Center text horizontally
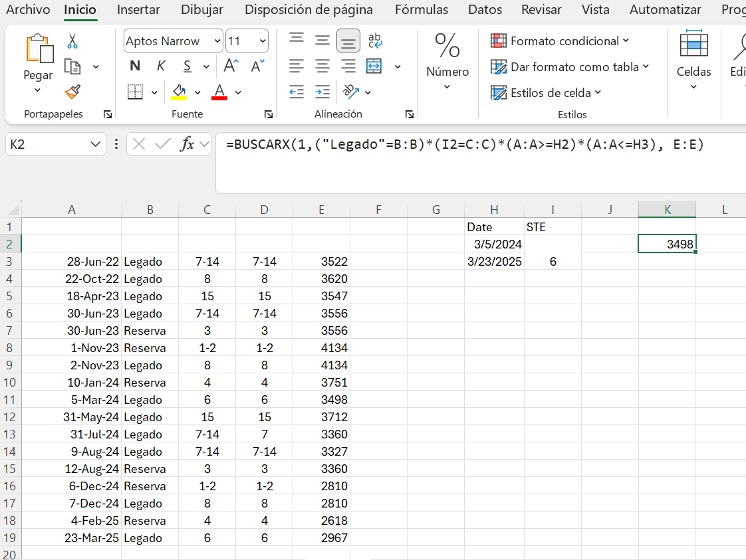 [322, 66]
